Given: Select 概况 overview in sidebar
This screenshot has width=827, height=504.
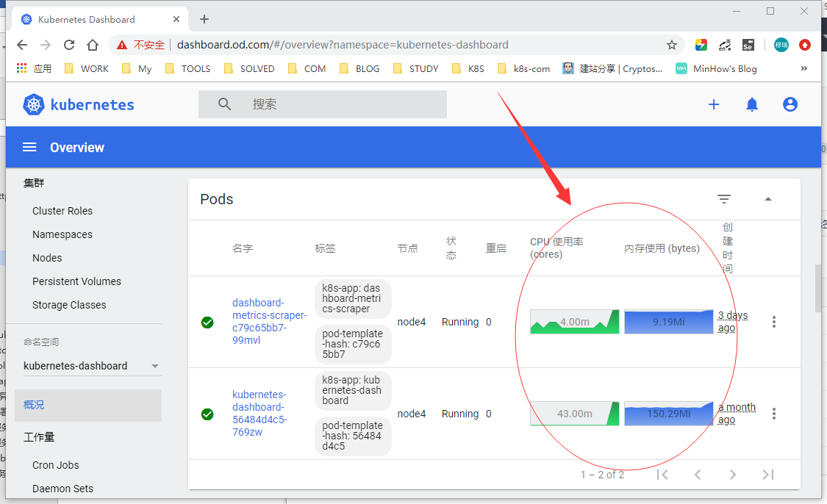Looking at the screenshot, I should coord(88,406).
